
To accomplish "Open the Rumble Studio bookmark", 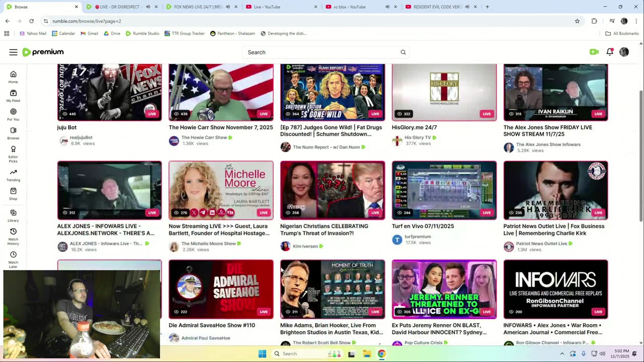I will 142,34.
